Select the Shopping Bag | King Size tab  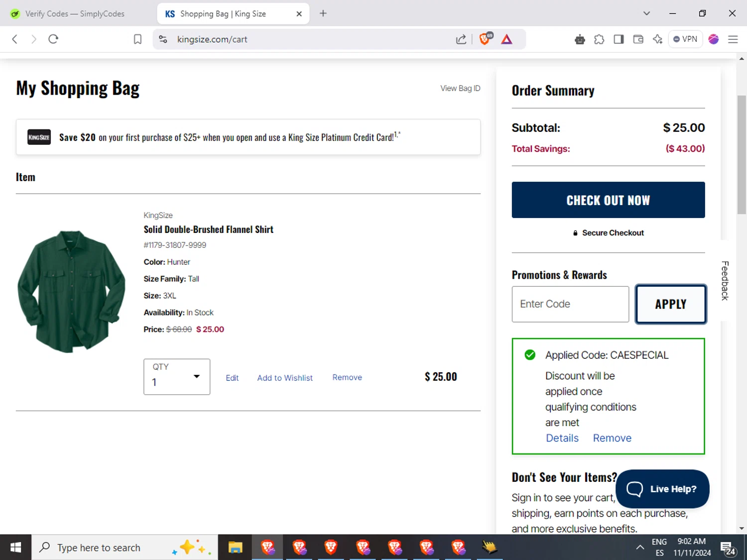[233, 13]
